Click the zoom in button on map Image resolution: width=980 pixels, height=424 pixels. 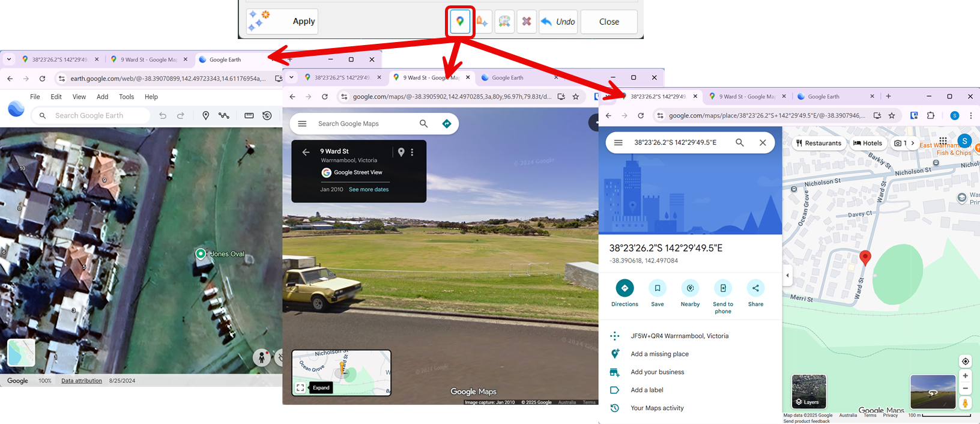point(965,375)
